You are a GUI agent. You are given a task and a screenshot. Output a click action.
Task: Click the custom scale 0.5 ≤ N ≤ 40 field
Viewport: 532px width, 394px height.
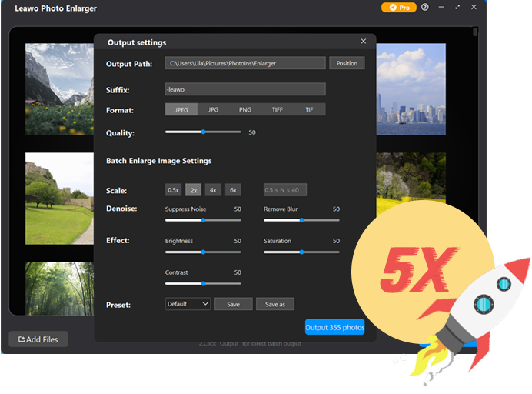tap(285, 190)
